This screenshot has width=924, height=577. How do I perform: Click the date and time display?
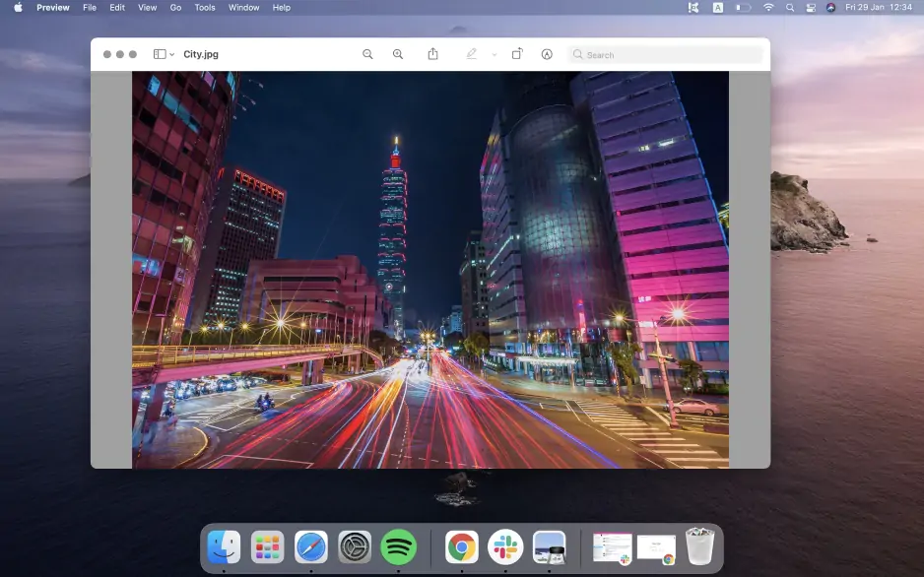879,8
